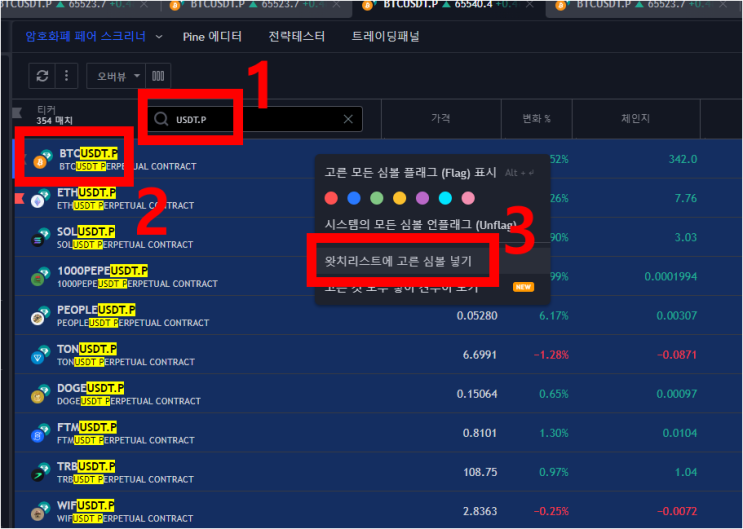Viewport: 743px width, 529px height.
Task: Choose 고른 모든 심볼 플래그 표시 menu item
Action: point(410,173)
